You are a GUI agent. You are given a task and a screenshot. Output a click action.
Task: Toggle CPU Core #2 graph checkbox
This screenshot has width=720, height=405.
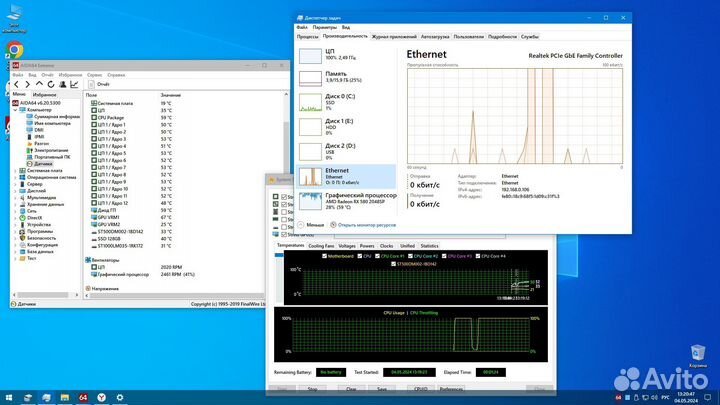(411, 256)
